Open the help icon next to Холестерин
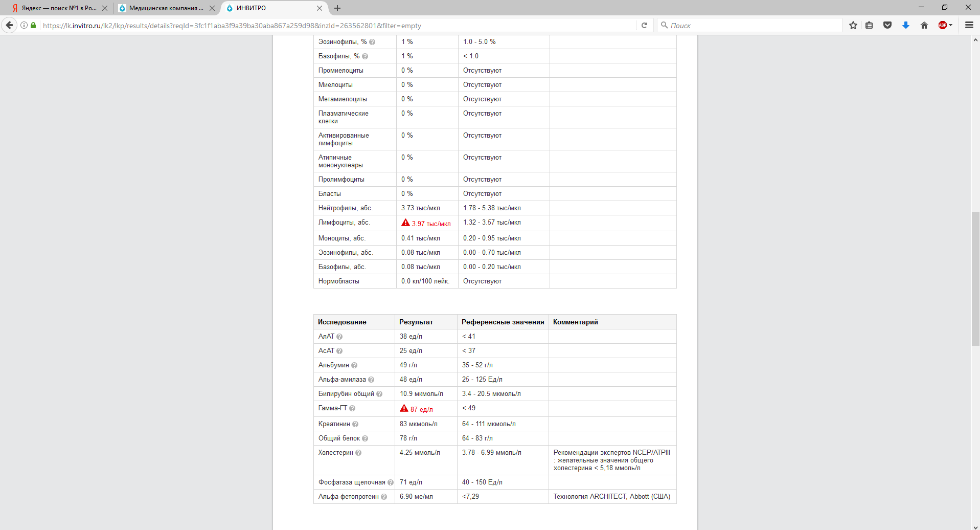 (358, 453)
